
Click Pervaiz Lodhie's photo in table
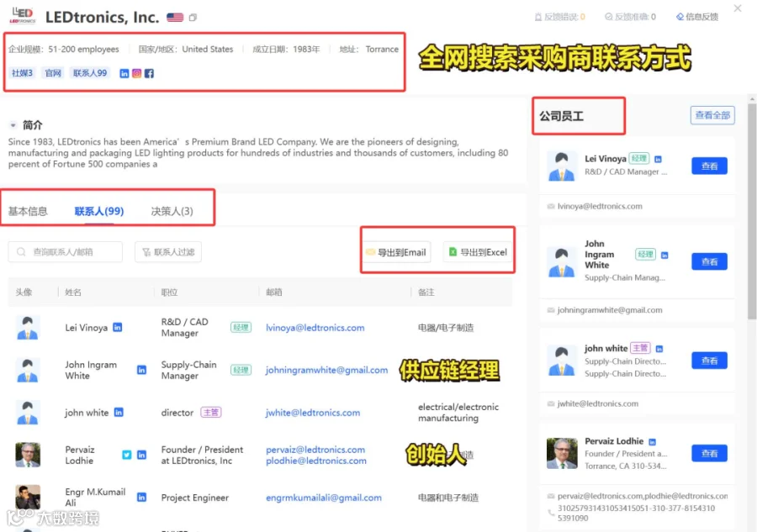click(x=28, y=455)
